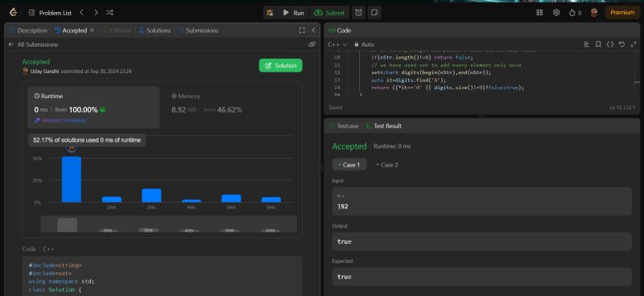Expand the code editor fullscreen icon
This screenshot has height=296, width=644.
(634, 44)
